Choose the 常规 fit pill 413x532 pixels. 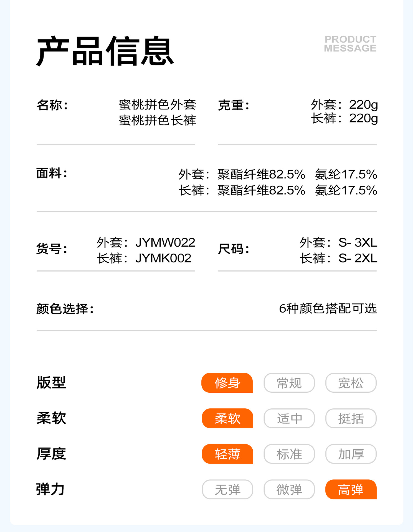tap(289, 383)
